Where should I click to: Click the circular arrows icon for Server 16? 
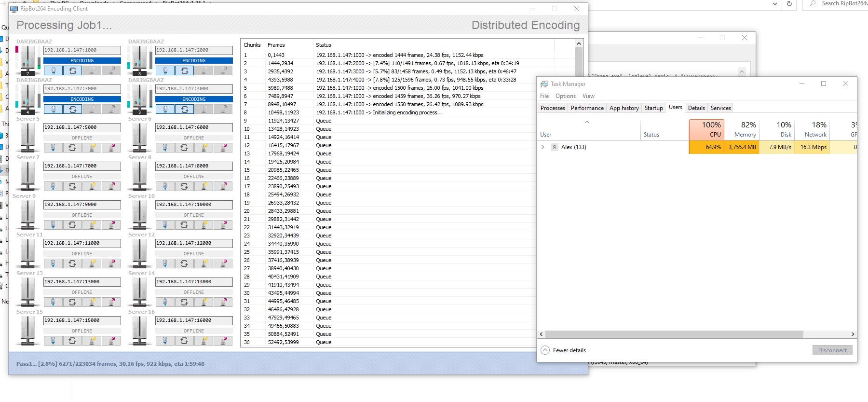[x=184, y=341]
